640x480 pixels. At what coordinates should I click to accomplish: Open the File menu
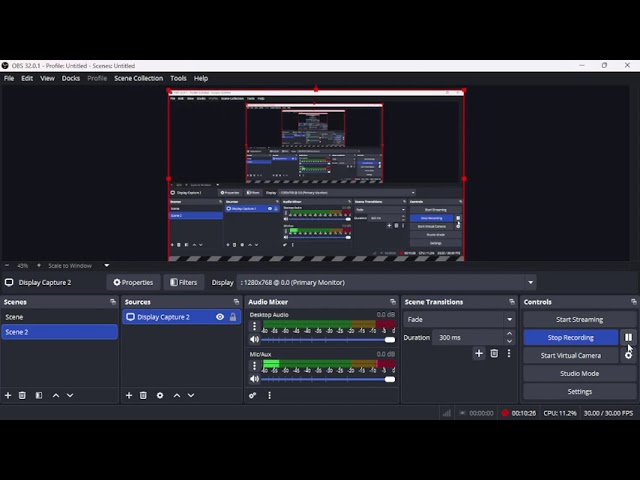pyautogui.click(x=9, y=78)
